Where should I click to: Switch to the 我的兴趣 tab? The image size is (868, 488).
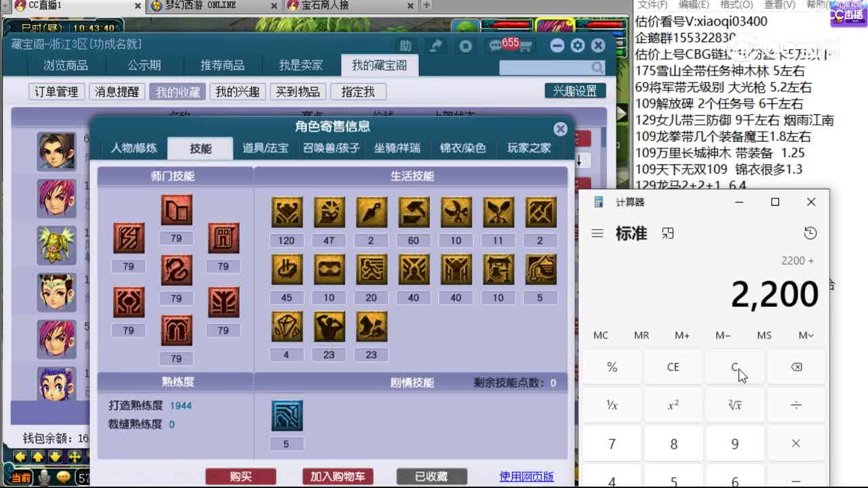pyautogui.click(x=238, y=91)
